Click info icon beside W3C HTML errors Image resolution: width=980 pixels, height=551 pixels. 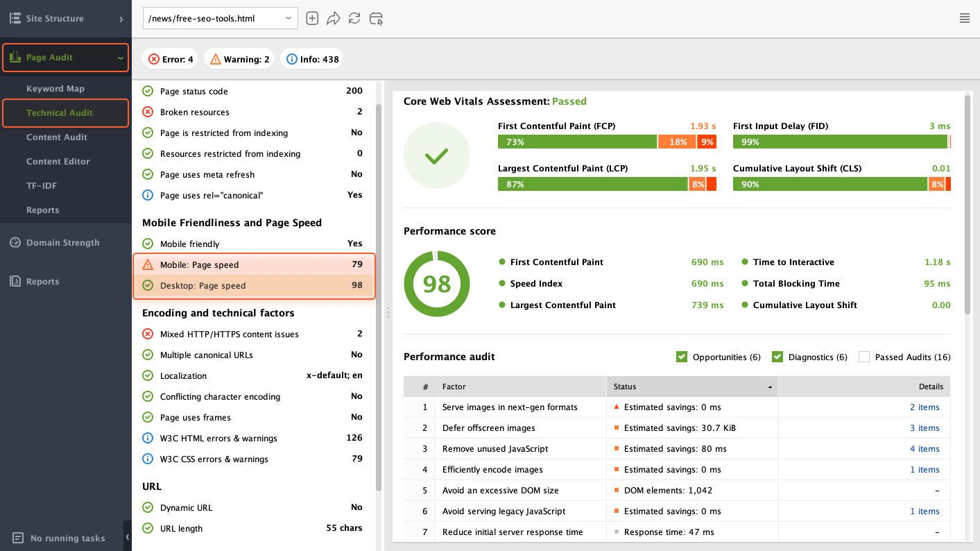(x=148, y=438)
